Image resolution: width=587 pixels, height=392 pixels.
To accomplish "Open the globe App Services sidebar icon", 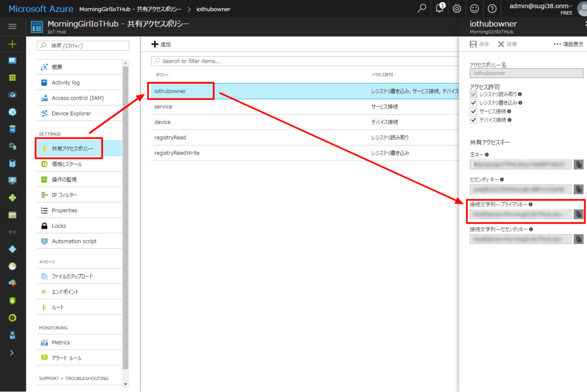I will pos(13,112).
